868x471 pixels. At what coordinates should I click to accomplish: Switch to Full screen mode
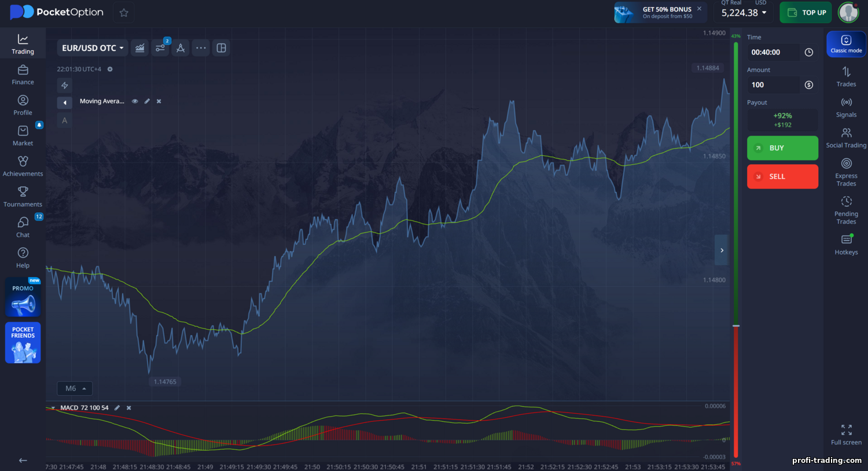click(846, 435)
